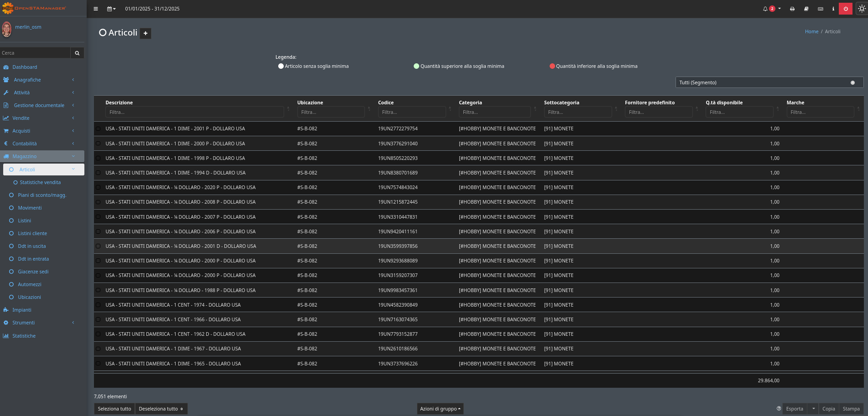Select checkbox for 1 CENT - 1974 row
This screenshot has height=416, width=868.
pyautogui.click(x=98, y=305)
